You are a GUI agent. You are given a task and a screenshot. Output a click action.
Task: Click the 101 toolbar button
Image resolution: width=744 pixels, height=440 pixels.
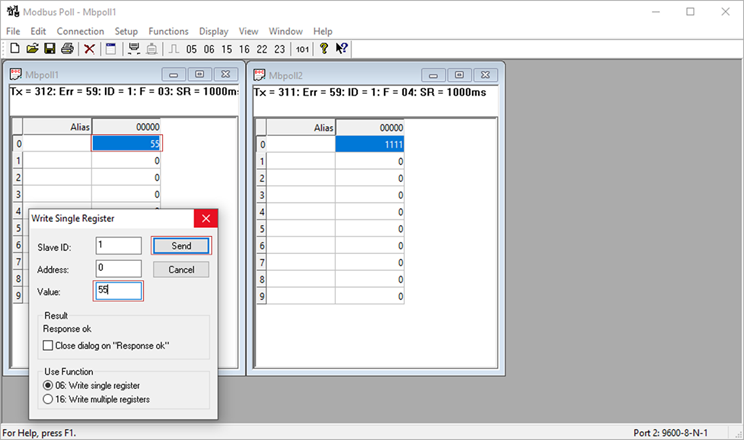[302, 49]
